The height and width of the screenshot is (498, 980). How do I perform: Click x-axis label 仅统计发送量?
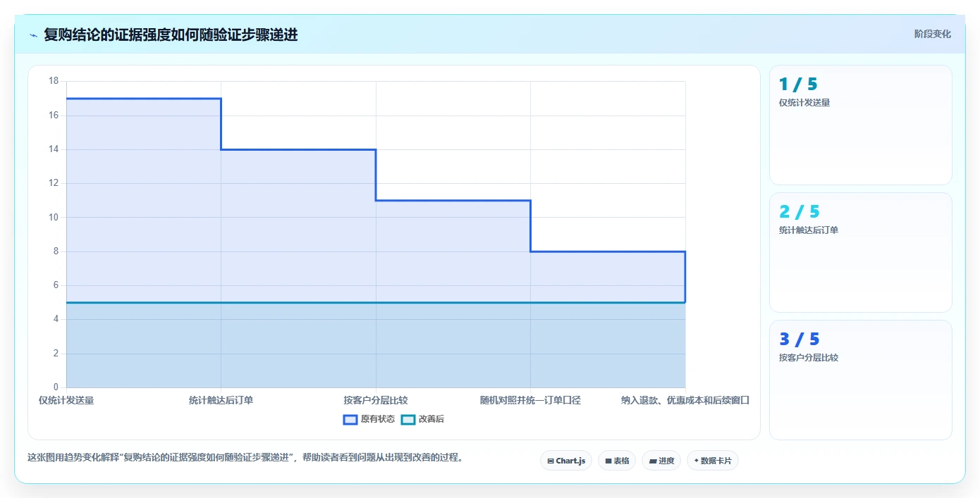click(66, 400)
